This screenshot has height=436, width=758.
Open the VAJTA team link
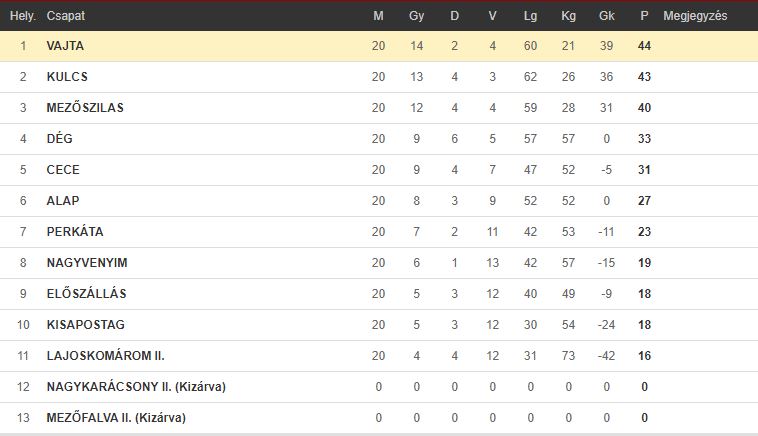point(65,46)
